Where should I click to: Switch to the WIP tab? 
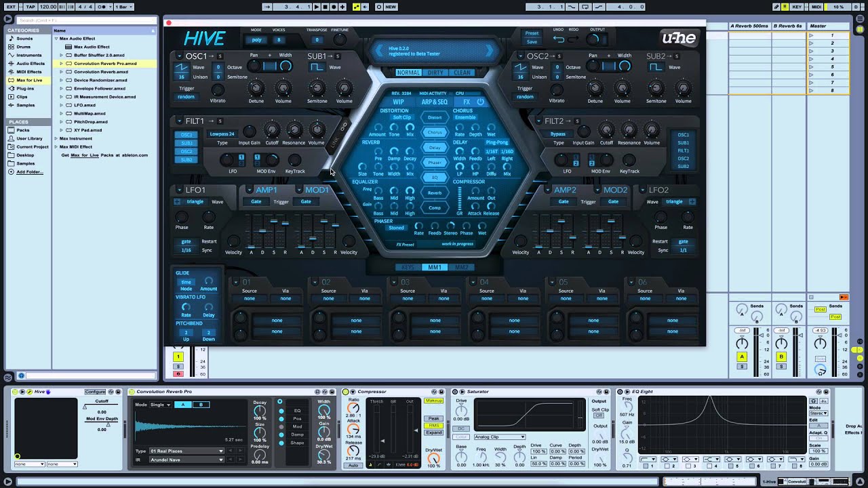(399, 102)
